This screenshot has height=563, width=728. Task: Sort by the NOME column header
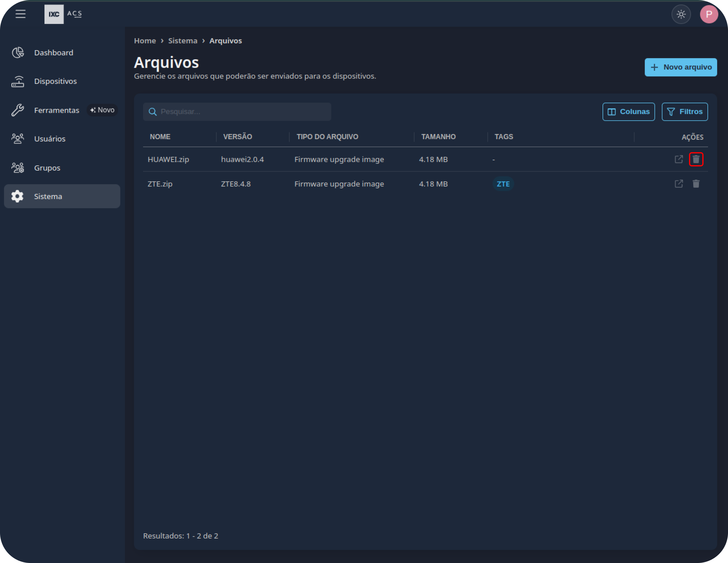[160, 137]
